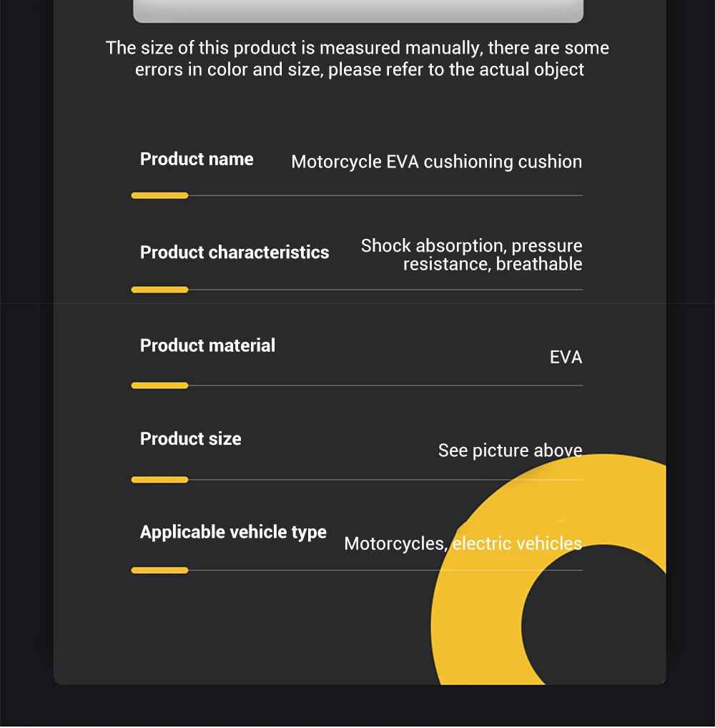Image resolution: width=715 pixels, height=728 pixels.
Task: Select the Product size label
Action: click(x=191, y=439)
